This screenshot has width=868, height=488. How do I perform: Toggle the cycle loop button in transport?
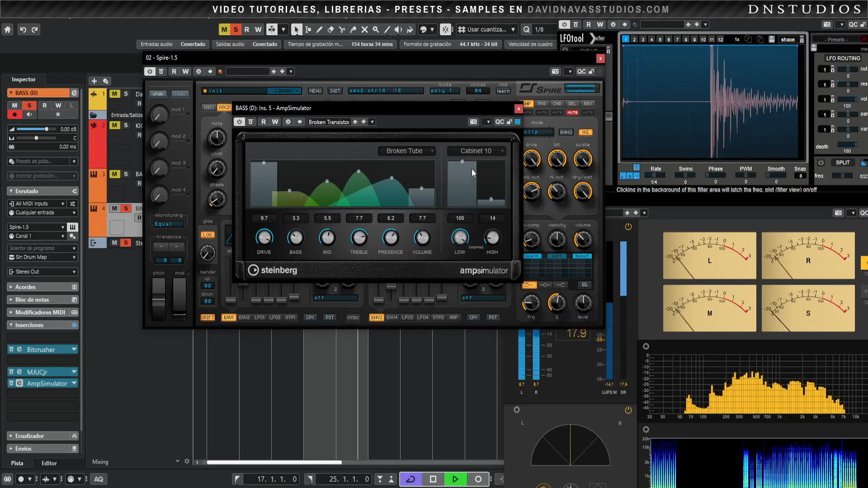pos(411,479)
